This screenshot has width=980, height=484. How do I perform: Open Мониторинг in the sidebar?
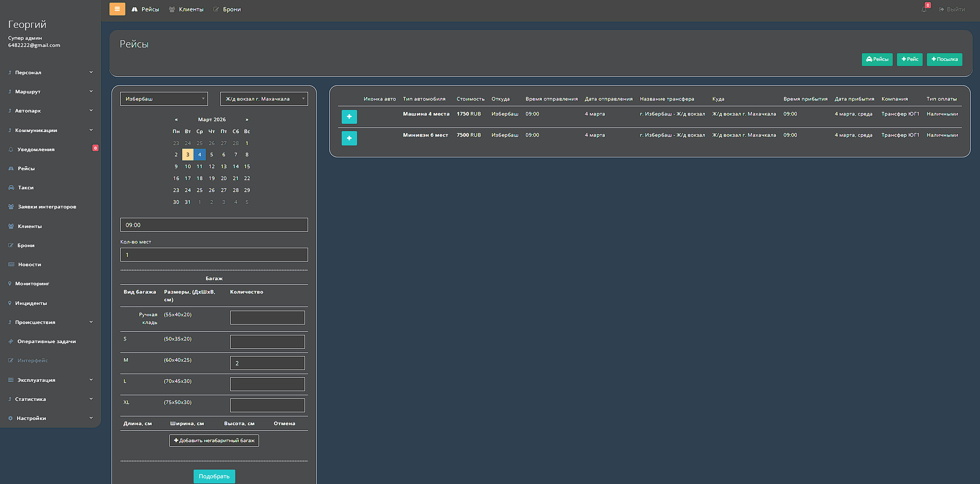pos(32,284)
